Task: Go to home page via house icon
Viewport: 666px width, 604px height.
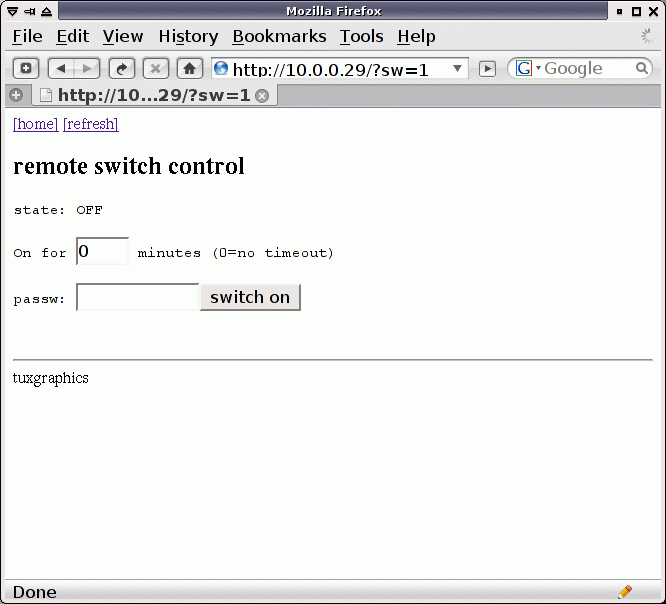Action: pos(189,68)
